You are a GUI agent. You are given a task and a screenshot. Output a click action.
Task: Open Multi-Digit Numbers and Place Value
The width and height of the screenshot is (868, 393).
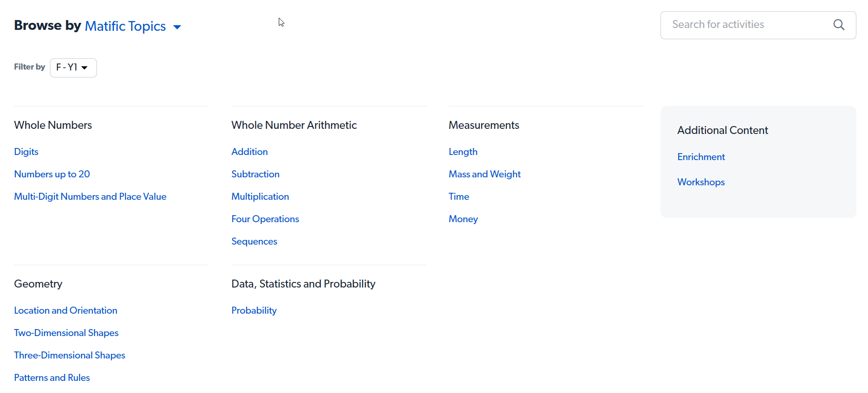pos(90,196)
